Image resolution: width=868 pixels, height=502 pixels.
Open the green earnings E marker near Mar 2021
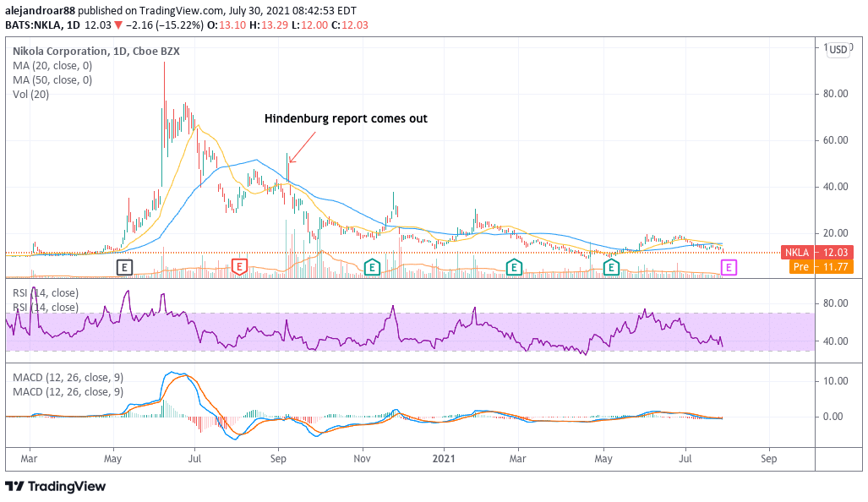[x=514, y=267]
